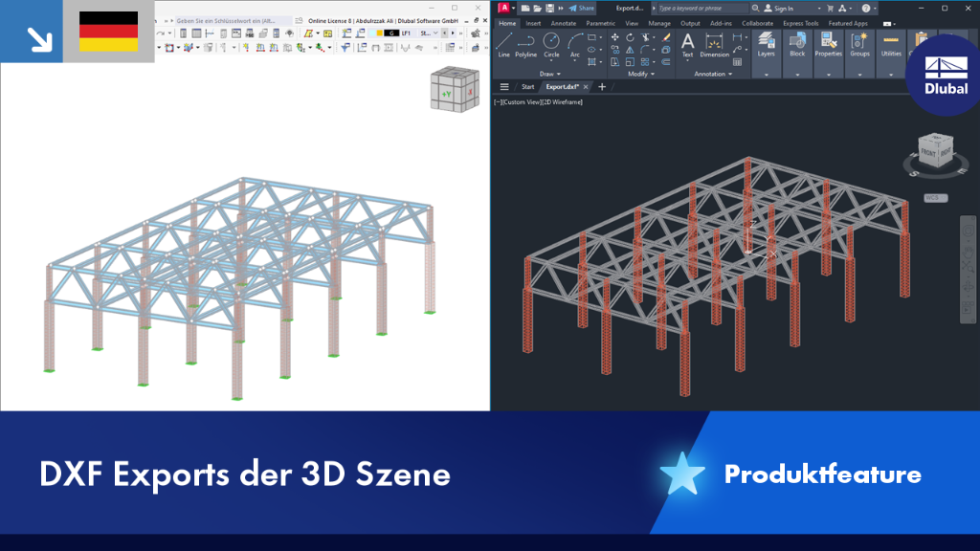
Task: Expand the Utilities panel
Action: click(891, 75)
